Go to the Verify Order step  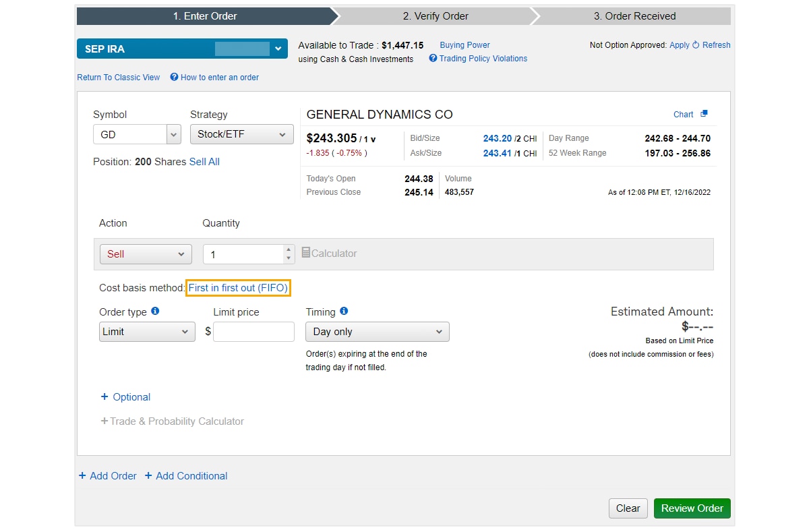click(x=436, y=16)
